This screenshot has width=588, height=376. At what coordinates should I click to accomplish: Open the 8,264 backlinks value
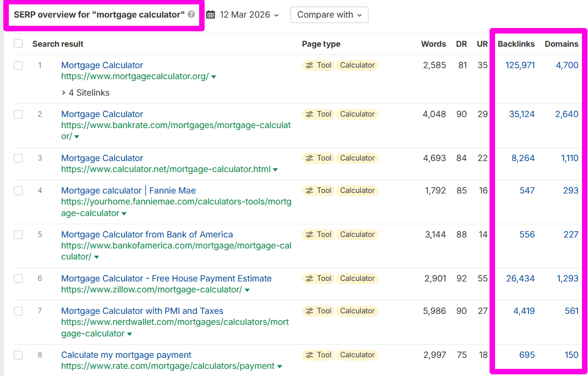pyautogui.click(x=523, y=158)
